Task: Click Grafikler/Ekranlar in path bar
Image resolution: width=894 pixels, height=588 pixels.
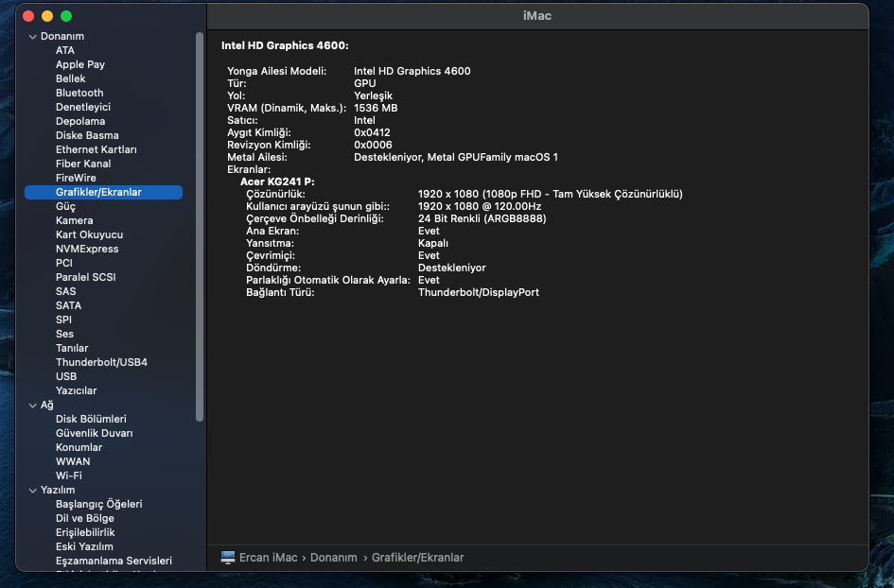Action: 417,558
